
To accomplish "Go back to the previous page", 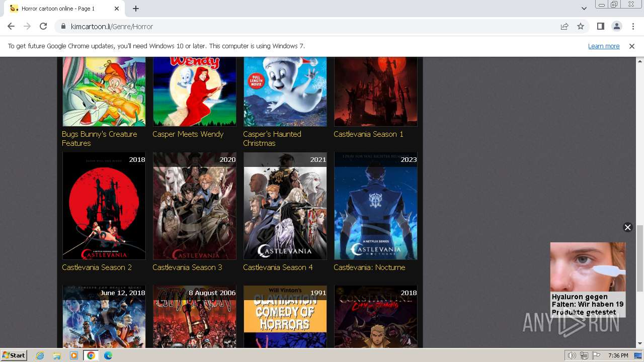I will tap(11, 26).
